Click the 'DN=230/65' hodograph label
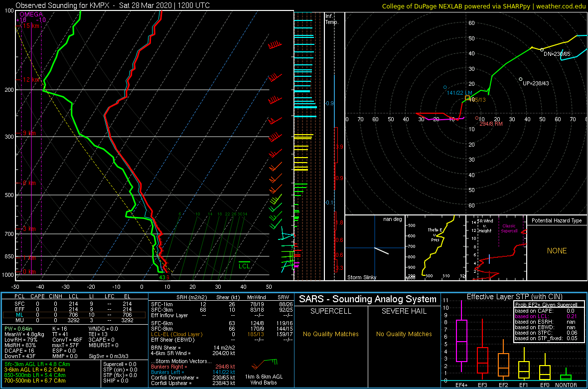The image size is (588, 389). tap(557, 54)
